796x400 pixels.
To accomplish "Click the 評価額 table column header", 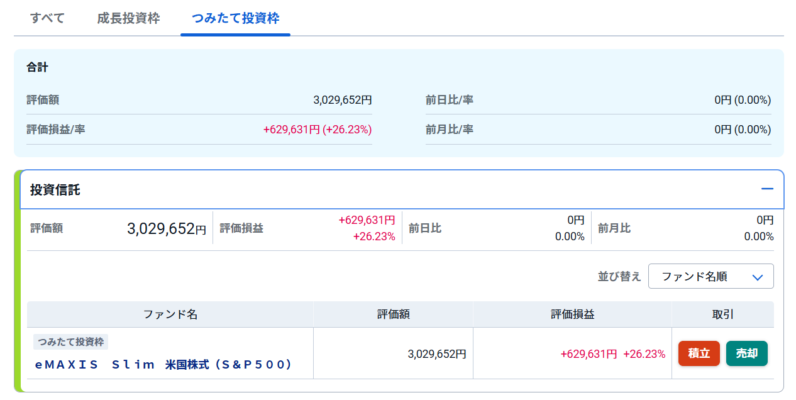I will coord(393,314).
